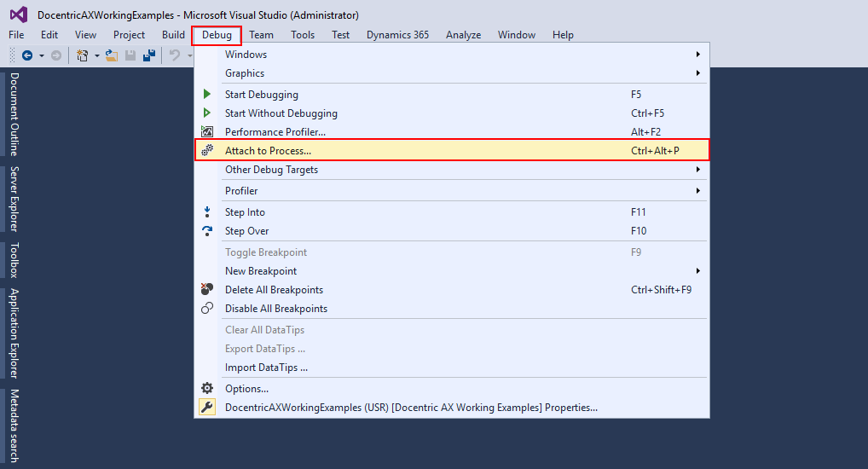Click the Start Without Debugging outline play icon

(207, 113)
